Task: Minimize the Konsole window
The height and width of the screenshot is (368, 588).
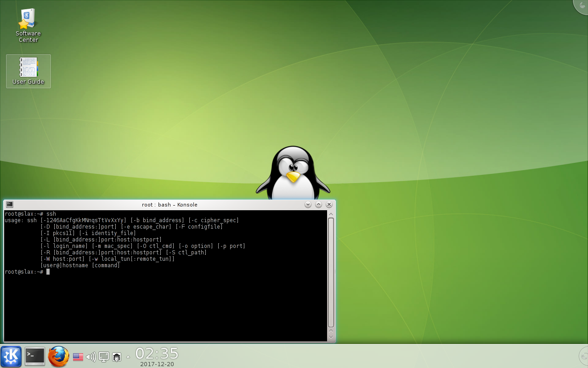Action: click(x=308, y=205)
